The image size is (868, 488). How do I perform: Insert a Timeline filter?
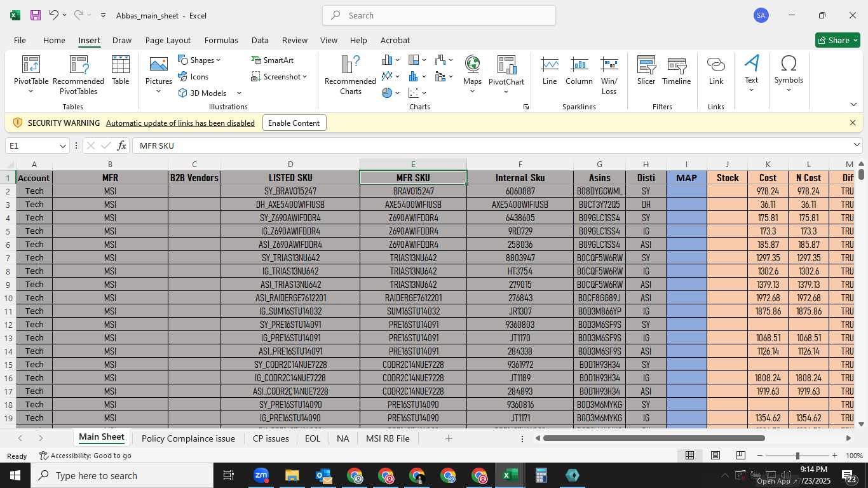(x=676, y=71)
